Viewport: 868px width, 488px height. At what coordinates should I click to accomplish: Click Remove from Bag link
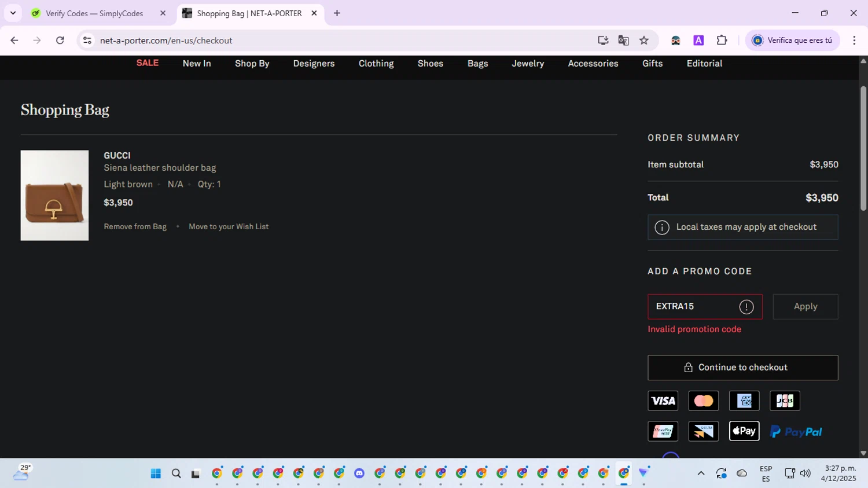pyautogui.click(x=135, y=227)
